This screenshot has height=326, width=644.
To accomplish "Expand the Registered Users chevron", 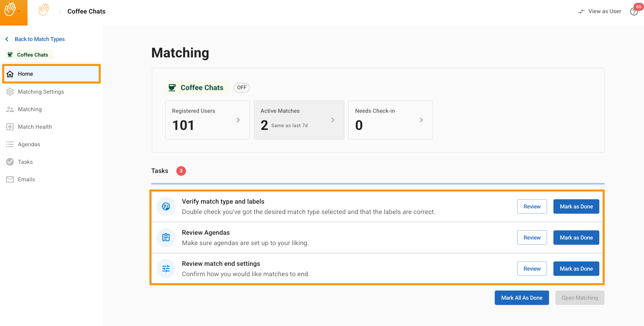I will pos(238,120).
